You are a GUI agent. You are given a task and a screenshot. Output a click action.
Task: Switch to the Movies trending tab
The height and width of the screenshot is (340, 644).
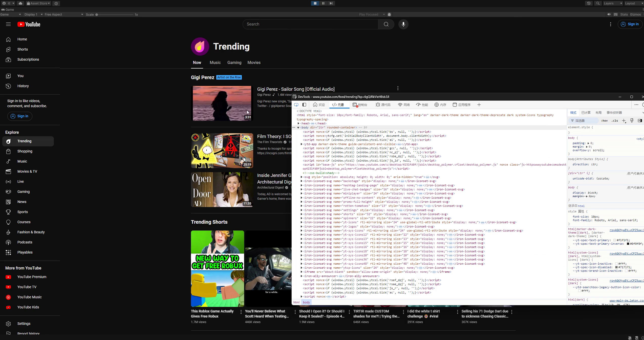coord(254,62)
